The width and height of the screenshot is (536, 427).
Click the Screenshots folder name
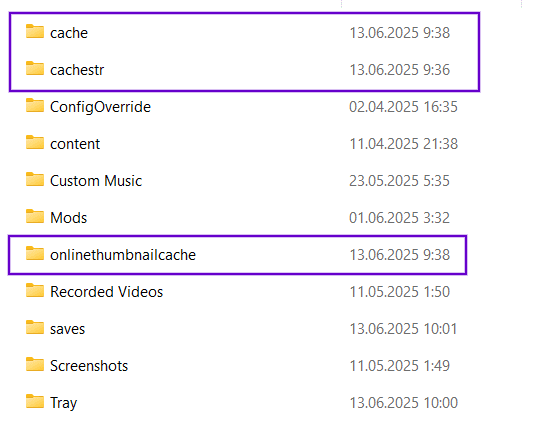pos(89,365)
